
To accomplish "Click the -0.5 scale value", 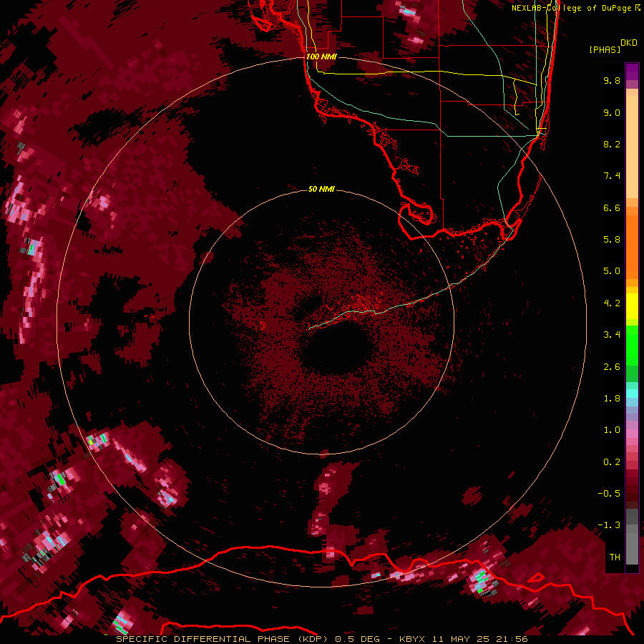I will 609,494.
